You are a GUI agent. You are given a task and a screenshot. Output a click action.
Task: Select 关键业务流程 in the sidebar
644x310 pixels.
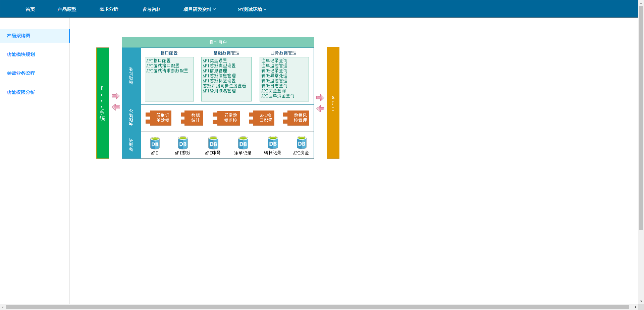(x=21, y=73)
